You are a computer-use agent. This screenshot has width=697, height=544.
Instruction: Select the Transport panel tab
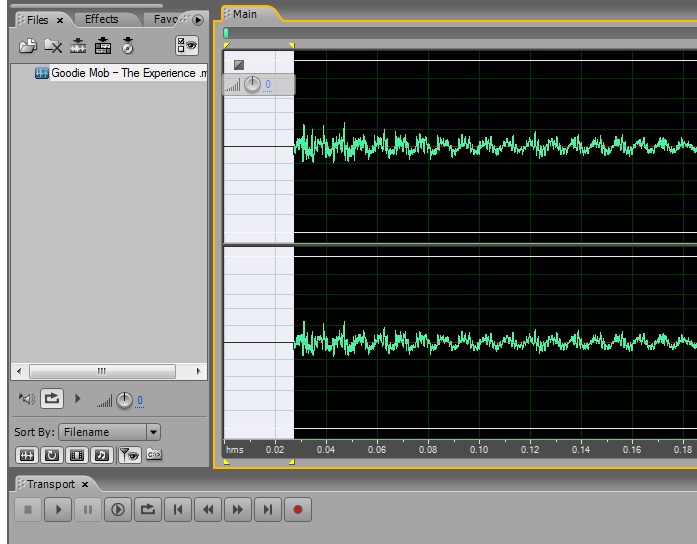(51, 484)
